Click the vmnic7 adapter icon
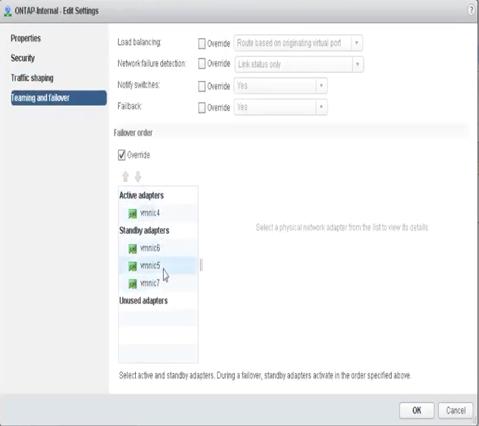 [133, 284]
